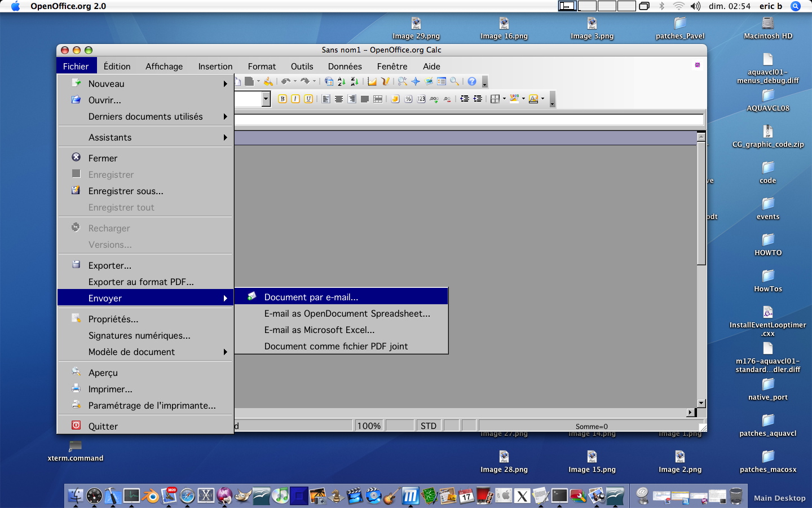This screenshot has height=508, width=812.
Task: Click Quitter in the Fichier menu
Action: click(x=145, y=426)
